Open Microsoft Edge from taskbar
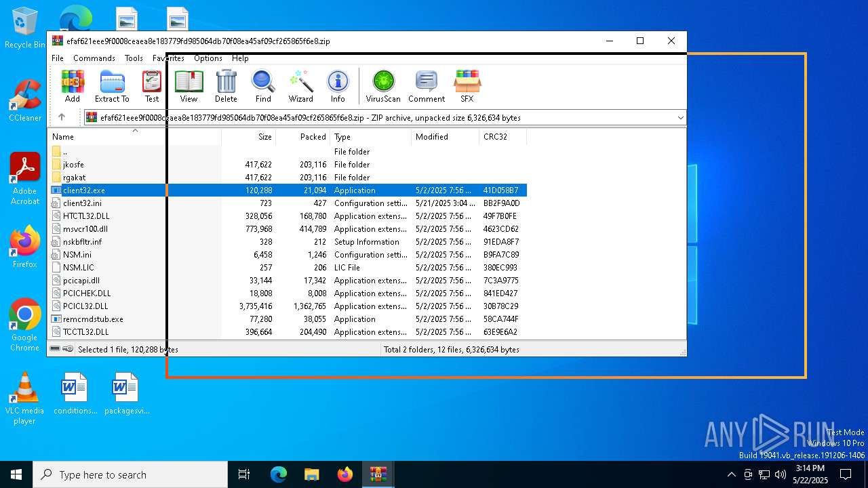 [x=279, y=474]
